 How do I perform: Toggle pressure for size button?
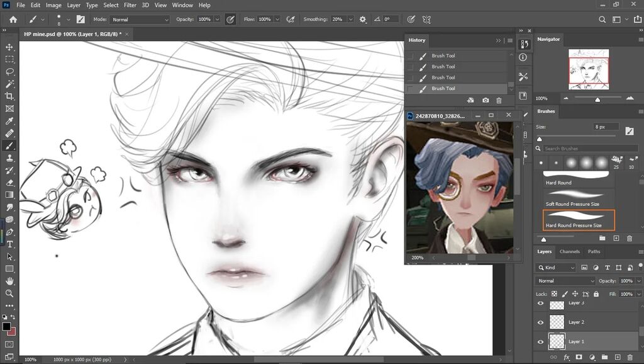coord(410,20)
